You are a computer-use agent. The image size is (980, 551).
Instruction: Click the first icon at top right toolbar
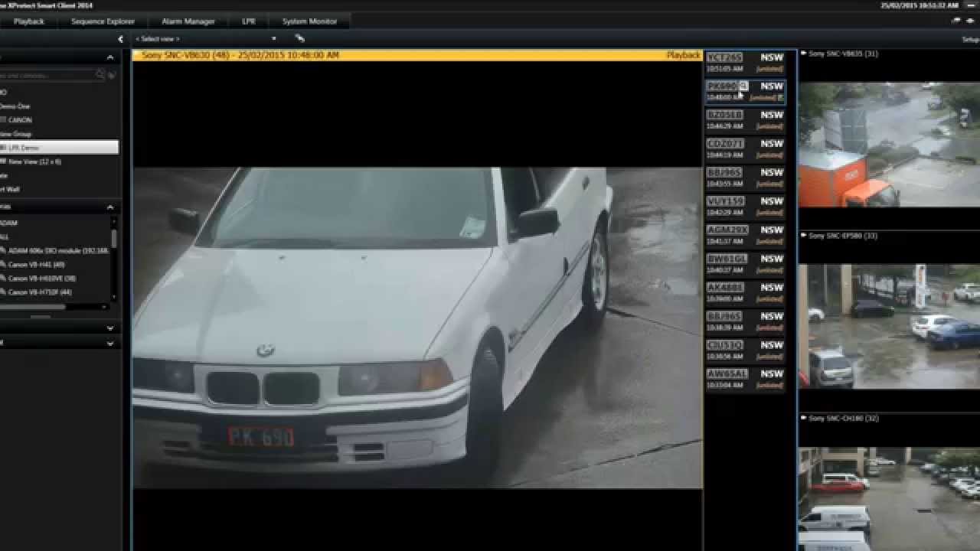(x=955, y=21)
